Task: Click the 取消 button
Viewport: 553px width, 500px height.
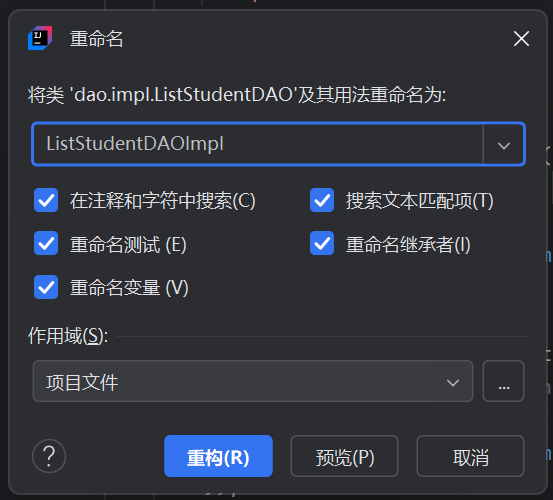Action: click(470, 456)
